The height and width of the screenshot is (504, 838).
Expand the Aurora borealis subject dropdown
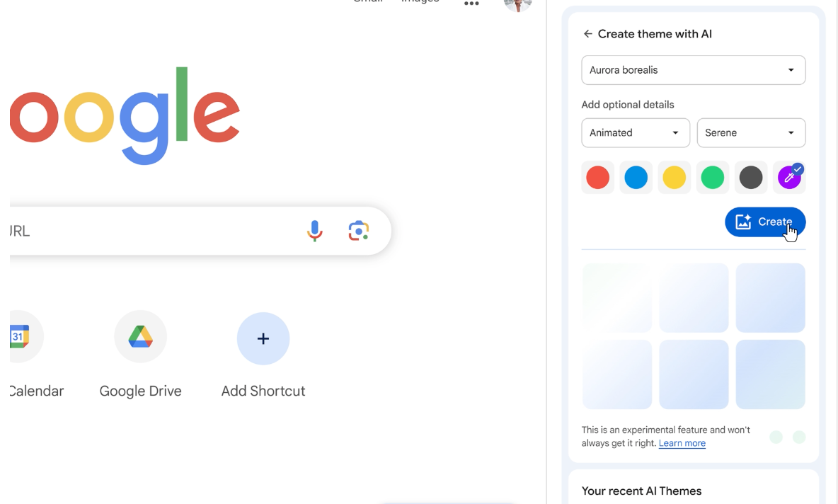[x=693, y=70]
